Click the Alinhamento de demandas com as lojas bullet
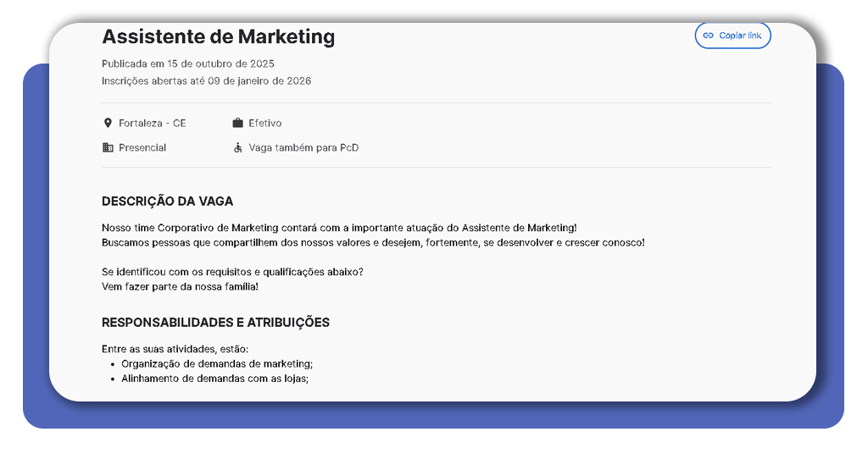Screen dimensions: 868x454 click(x=214, y=379)
